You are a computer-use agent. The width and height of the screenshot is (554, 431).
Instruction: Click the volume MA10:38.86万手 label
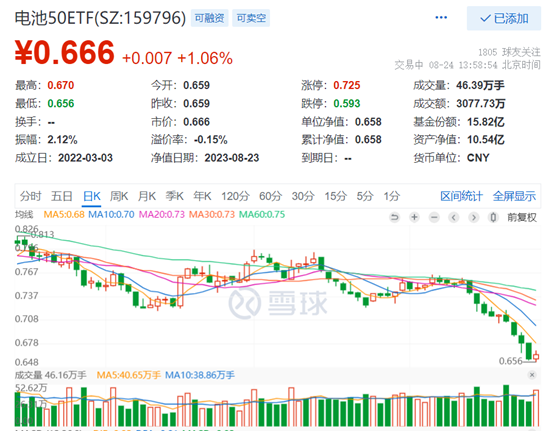coord(200,375)
